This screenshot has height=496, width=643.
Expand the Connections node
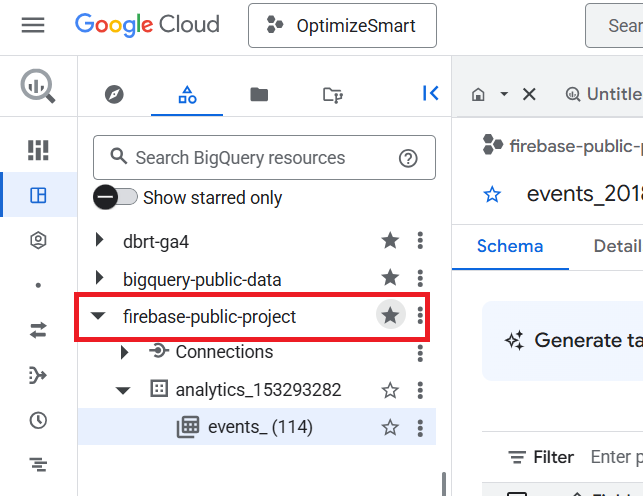124,352
